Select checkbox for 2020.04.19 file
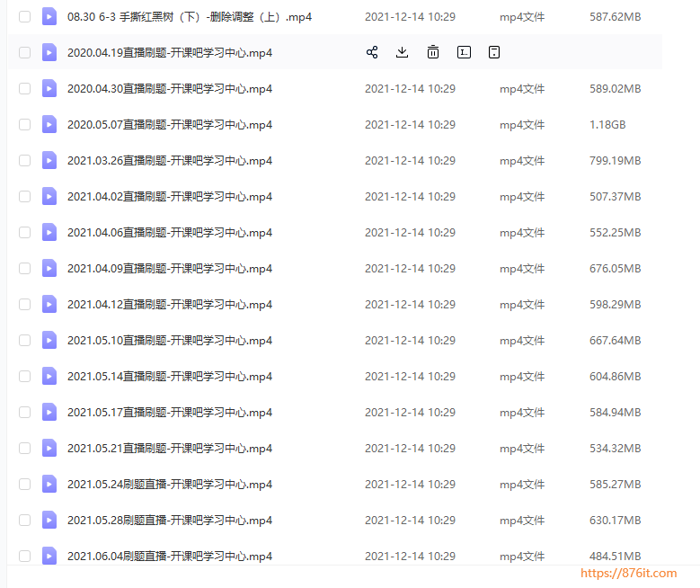Image resolution: width=700 pixels, height=588 pixels. point(24,52)
